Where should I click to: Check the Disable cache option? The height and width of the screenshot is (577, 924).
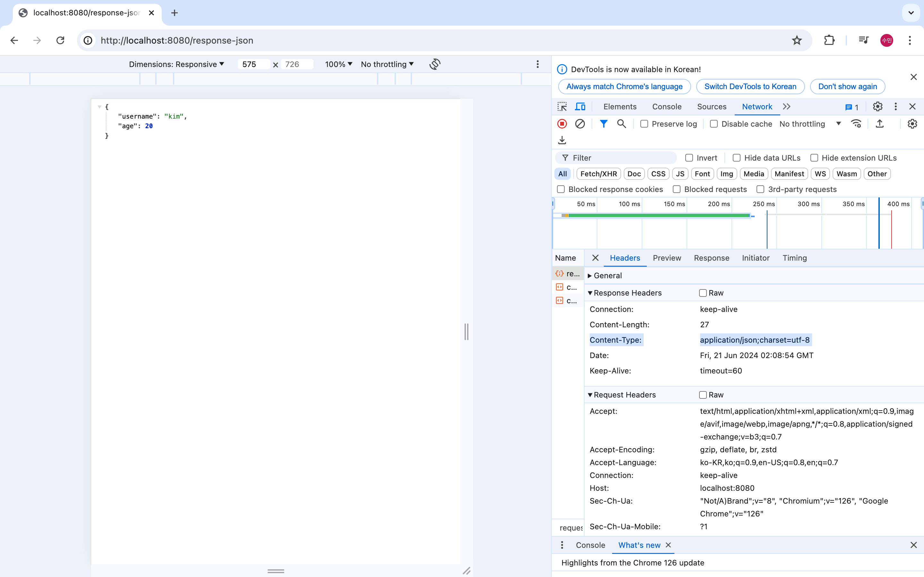point(714,124)
